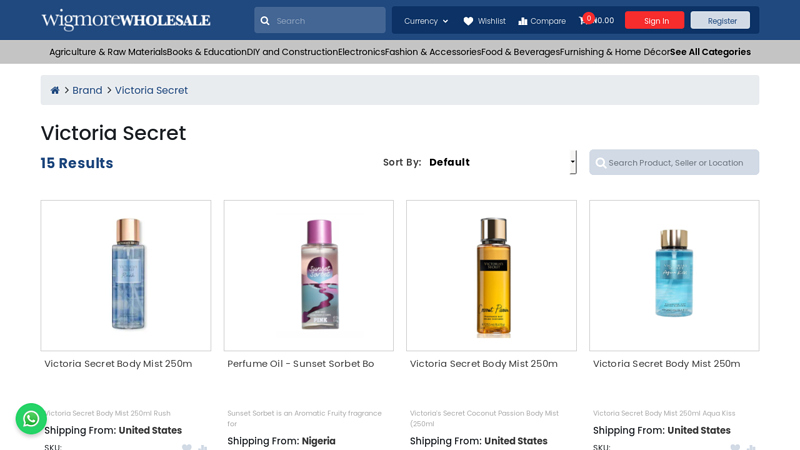The width and height of the screenshot is (800, 450).
Task: Go to Brand breadcrumb link
Action: coord(87,90)
